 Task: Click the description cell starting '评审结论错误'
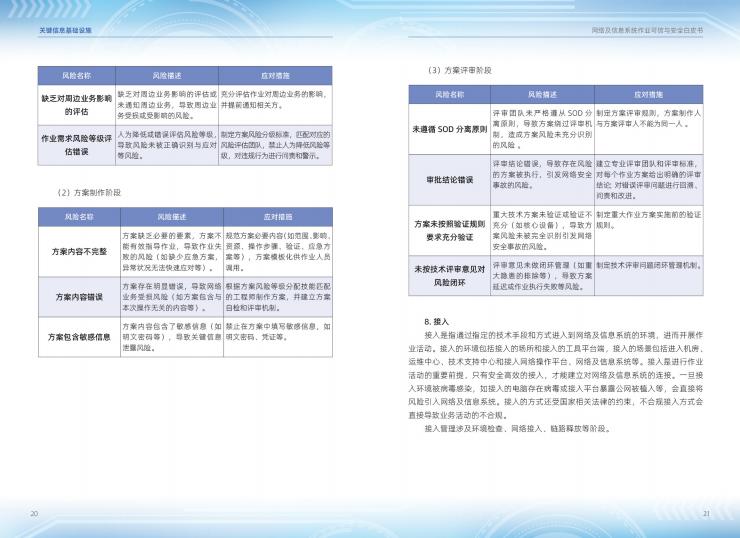point(542,180)
